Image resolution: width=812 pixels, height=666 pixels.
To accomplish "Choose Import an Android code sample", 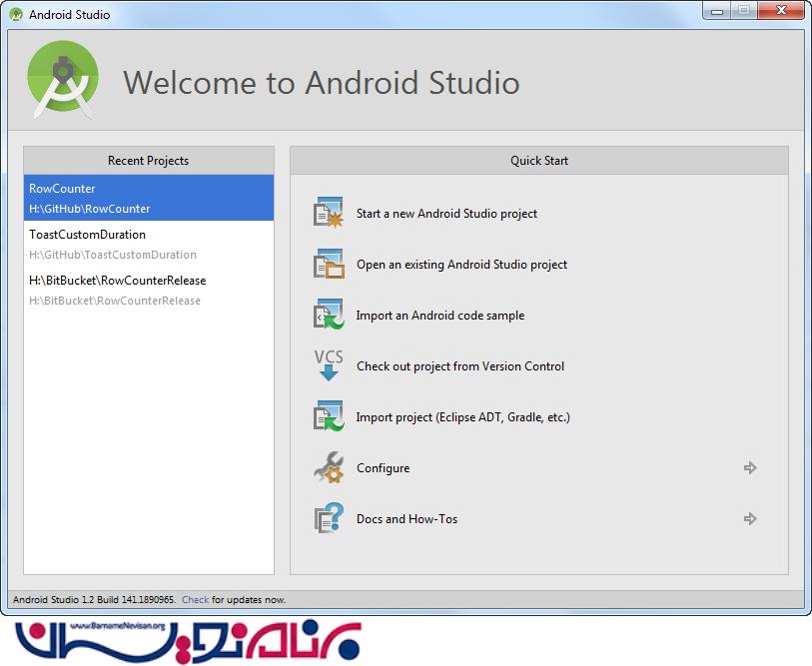I will (439, 316).
